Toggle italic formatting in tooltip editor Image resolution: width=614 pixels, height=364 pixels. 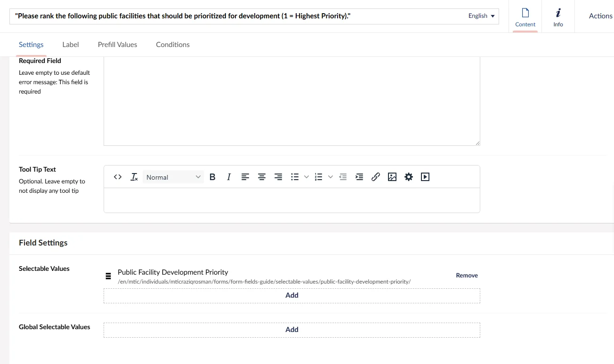(x=229, y=177)
